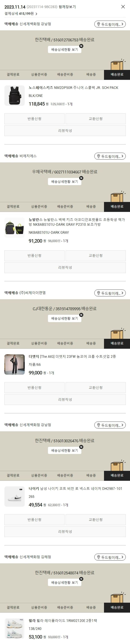Open the 노스페이스 backpack product thumbnail

click(14, 96)
